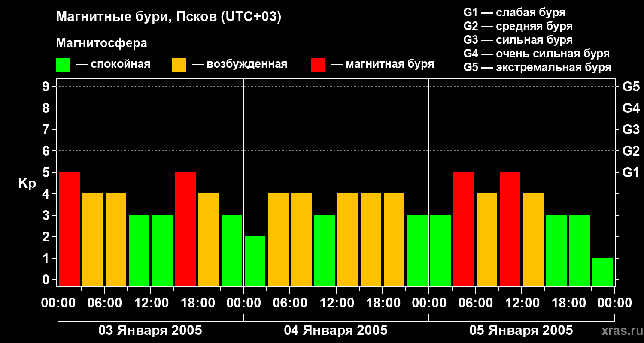
Task: Click the red bar at 09:00–12:00, 05 Января
Action: [x=510, y=229]
